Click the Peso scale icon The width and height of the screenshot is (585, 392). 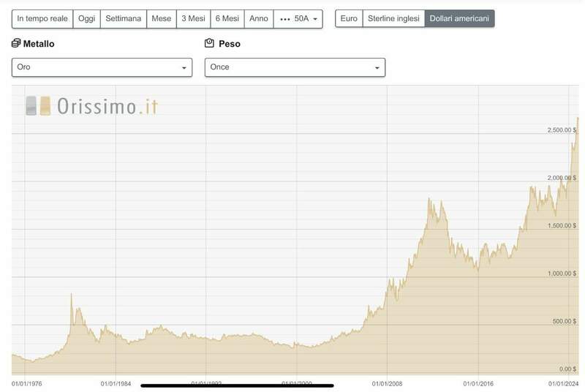point(209,44)
